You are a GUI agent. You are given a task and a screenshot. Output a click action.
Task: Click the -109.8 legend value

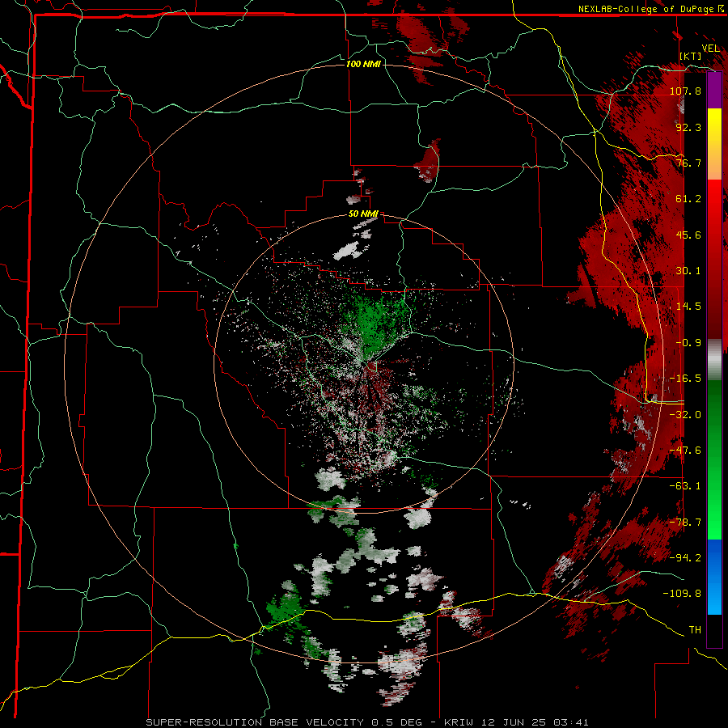point(682,594)
